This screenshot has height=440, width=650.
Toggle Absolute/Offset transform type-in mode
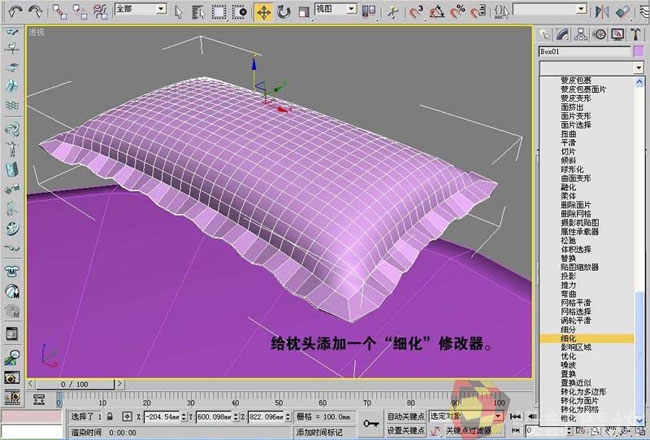coord(127,416)
